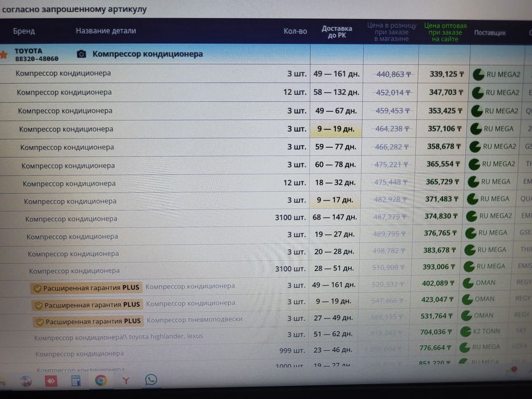
Task: Select wholesale price 357,106 ₸
Action: pyautogui.click(x=444, y=129)
